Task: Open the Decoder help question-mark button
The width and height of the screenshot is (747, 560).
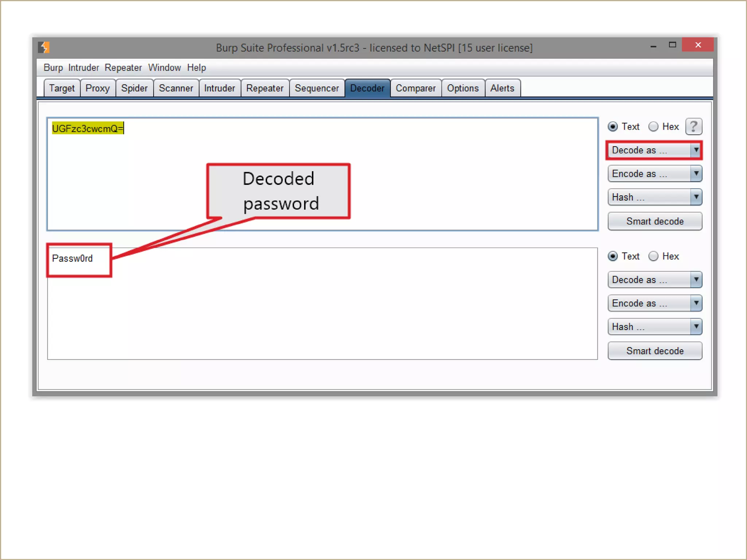Action: click(x=693, y=127)
